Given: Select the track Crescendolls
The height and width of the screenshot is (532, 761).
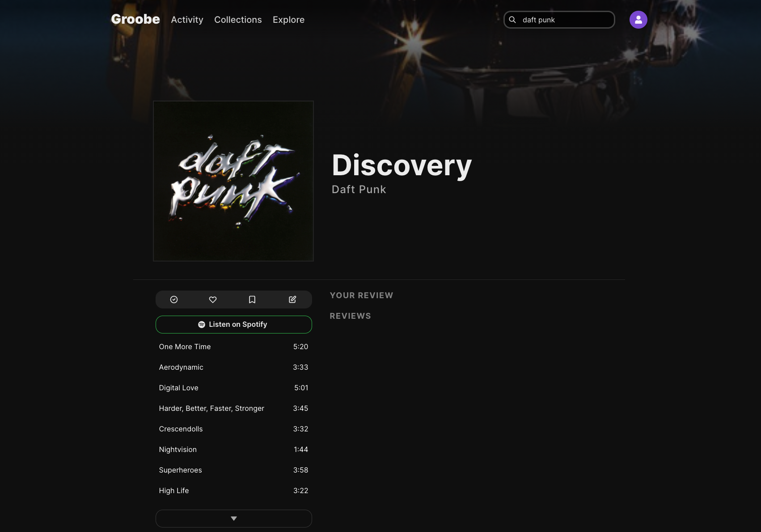Looking at the screenshot, I should coord(233,429).
